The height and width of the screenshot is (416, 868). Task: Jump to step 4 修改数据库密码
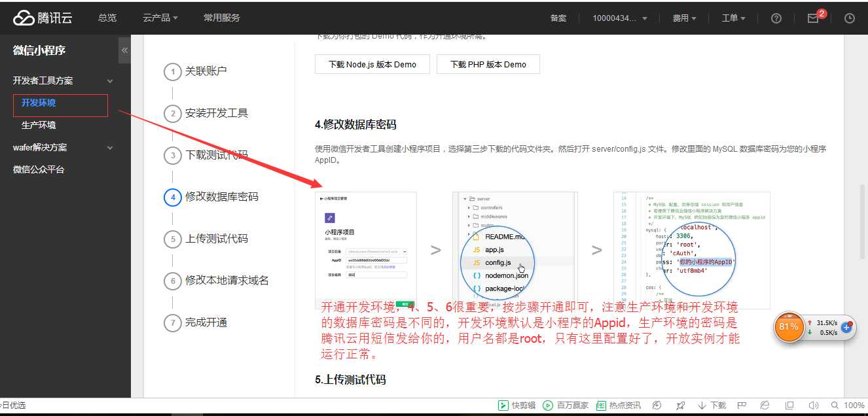211,197
